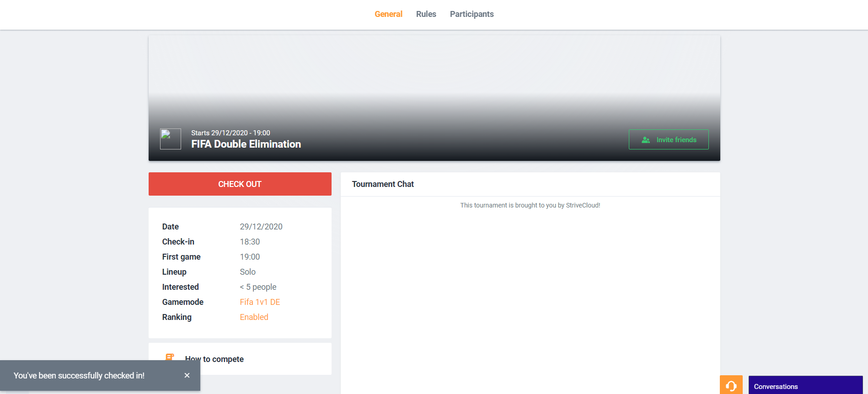Click the tournament logo thumbnail
This screenshot has width=868, height=394.
pos(171,139)
